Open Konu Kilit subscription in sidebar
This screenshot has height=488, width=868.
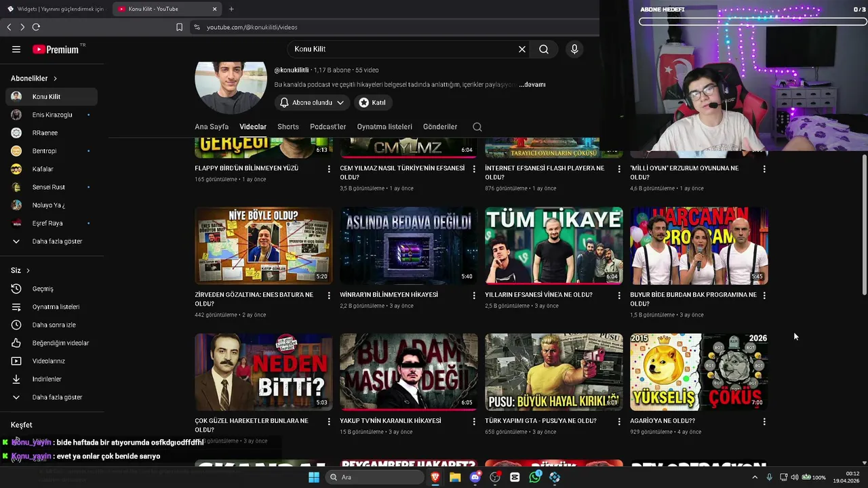click(x=52, y=97)
